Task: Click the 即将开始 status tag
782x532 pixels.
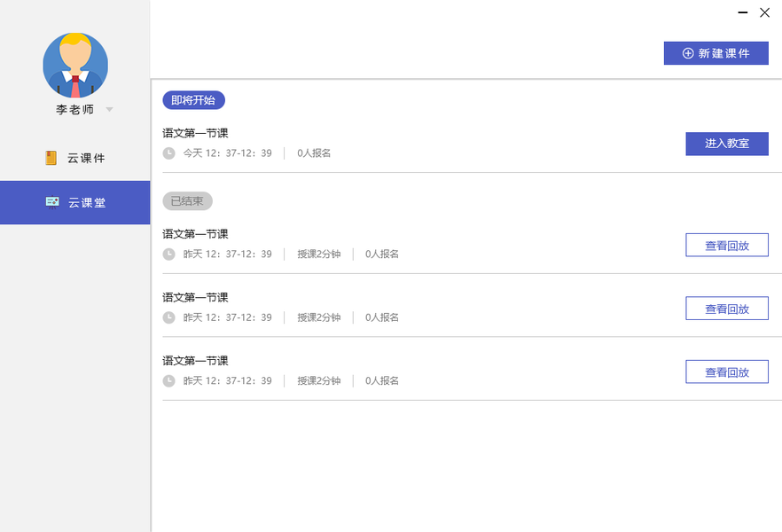Action: pos(193,100)
